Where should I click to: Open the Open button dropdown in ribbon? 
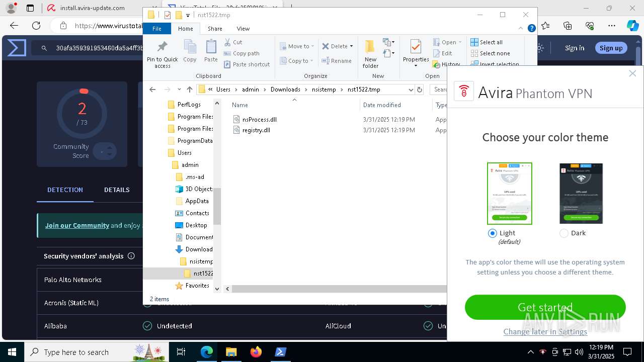pyautogui.click(x=459, y=42)
